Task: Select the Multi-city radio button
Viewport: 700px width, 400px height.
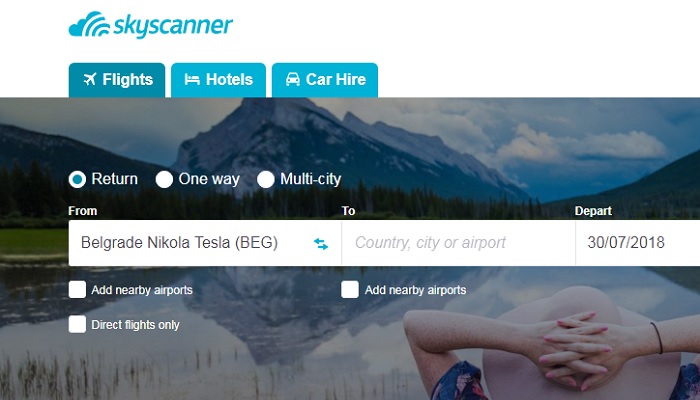Action: coord(266,179)
